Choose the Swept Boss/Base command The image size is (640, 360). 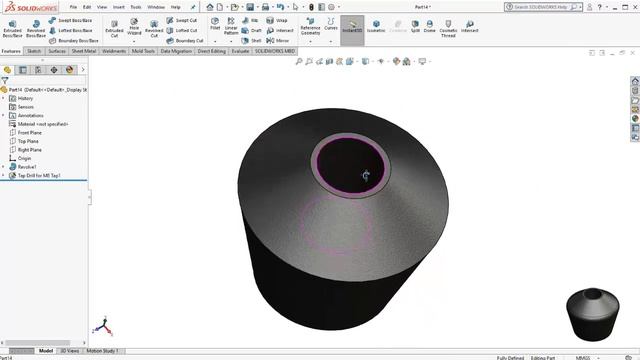[x=70, y=20]
